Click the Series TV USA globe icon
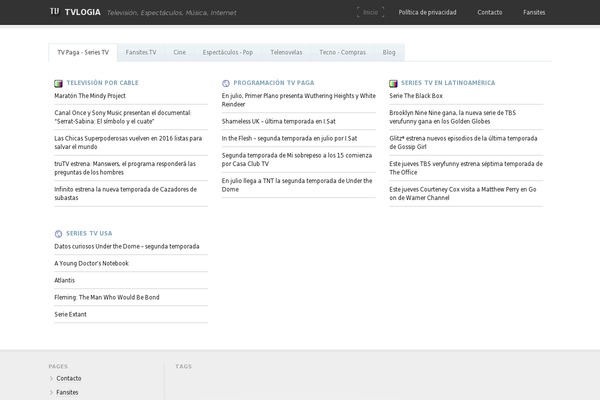The image size is (600, 400). [58, 233]
